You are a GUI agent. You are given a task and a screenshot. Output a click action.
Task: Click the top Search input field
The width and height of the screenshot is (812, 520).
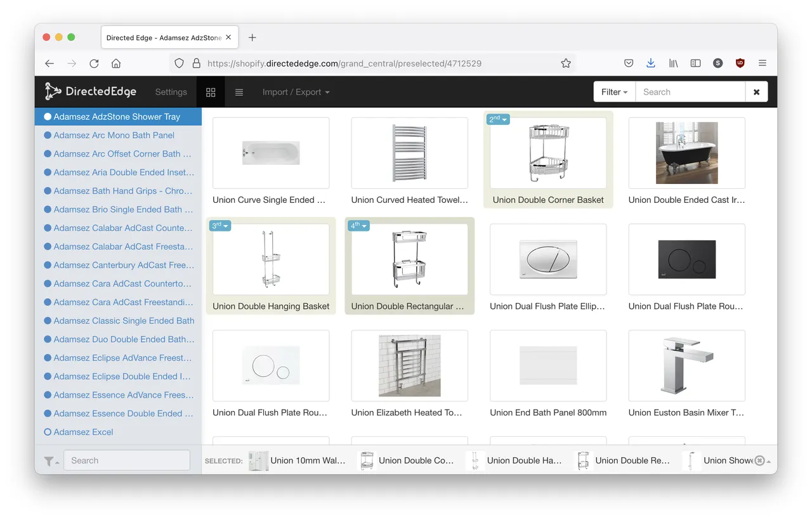point(690,92)
